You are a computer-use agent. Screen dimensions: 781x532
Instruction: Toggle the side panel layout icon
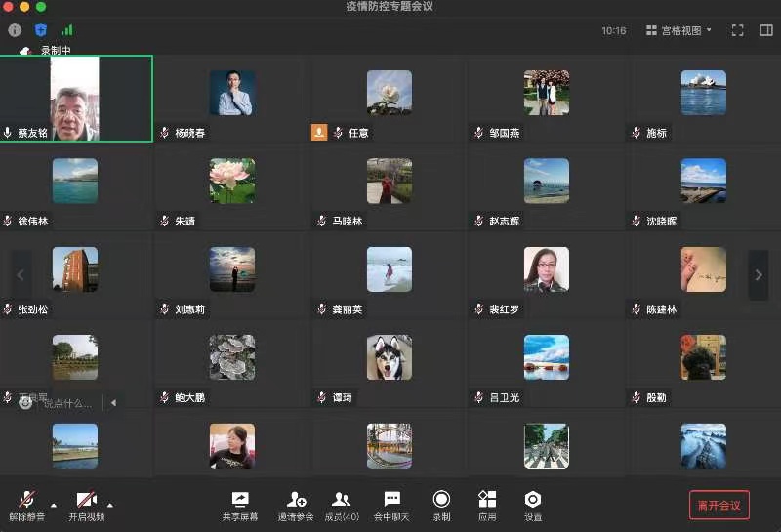coord(765,30)
